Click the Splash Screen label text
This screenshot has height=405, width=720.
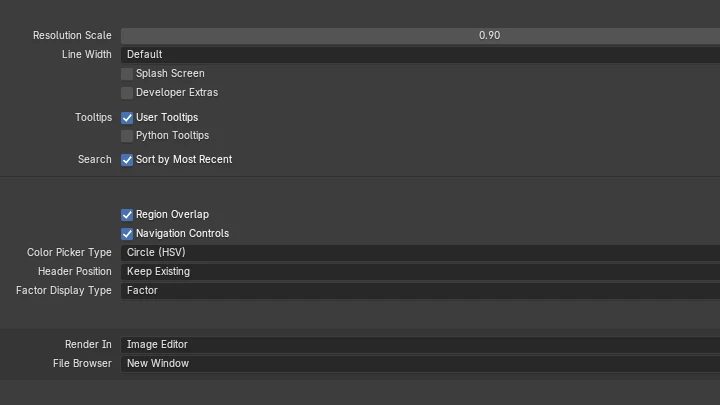pyautogui.click(x=170, y=73)
